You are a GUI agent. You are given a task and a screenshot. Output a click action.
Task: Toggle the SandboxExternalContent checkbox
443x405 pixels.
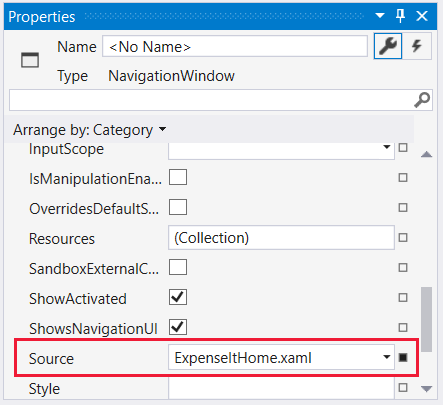click(178, 267)
